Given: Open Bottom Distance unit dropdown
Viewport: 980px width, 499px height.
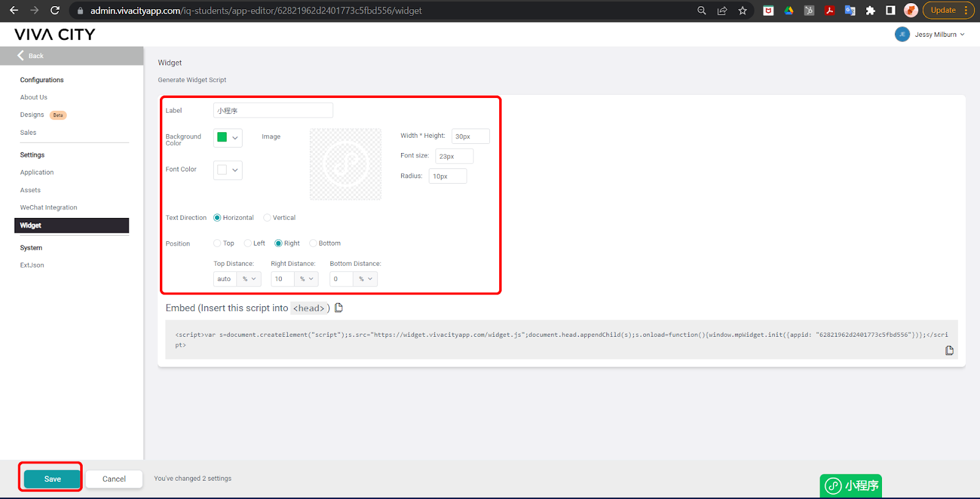Looking at the screenshot, I should click(x=366, y=279).
